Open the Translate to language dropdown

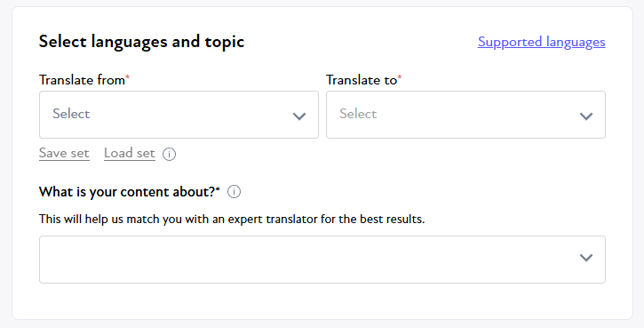click(465, 115)
